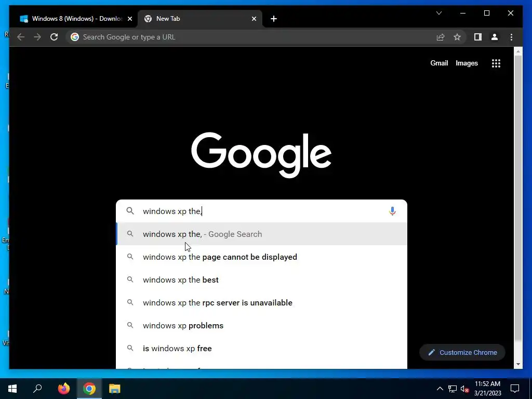This screenshot has height=399, width=532.
Task: Open the Chrome three-dot menu
Action: pyautogui.click(x=511, y=37)
